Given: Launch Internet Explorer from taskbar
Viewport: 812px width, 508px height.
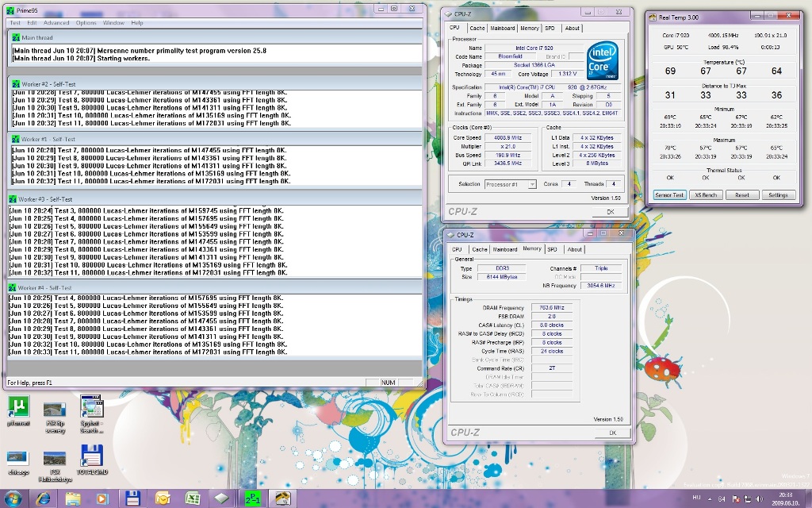Looking at the screenshot, I should pos(43,498).
